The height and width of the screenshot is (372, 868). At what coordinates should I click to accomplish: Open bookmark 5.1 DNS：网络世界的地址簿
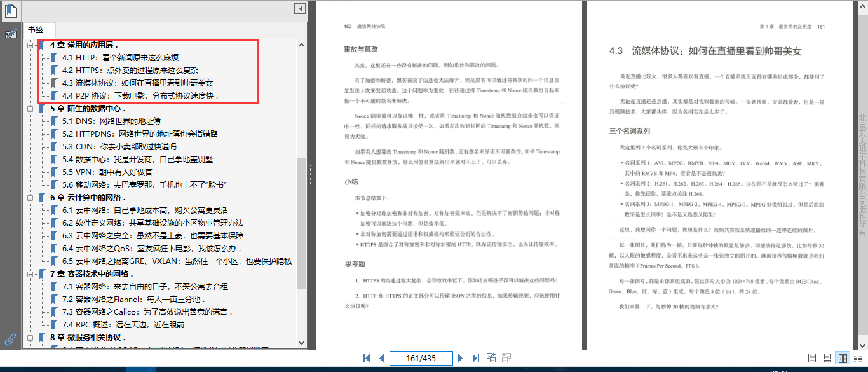pos(112,121)
